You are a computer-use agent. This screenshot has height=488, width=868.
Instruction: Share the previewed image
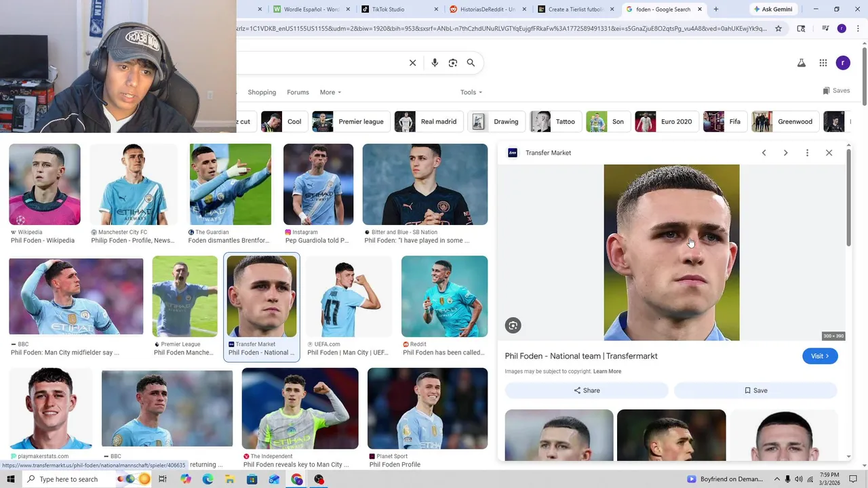click(587, 391)
